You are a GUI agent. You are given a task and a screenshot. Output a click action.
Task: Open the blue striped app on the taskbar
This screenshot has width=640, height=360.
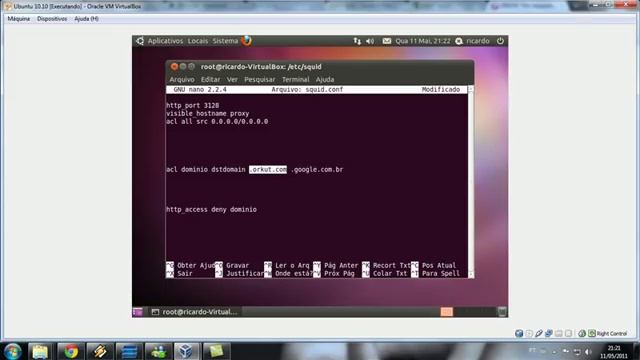click(x=129, y=351)
